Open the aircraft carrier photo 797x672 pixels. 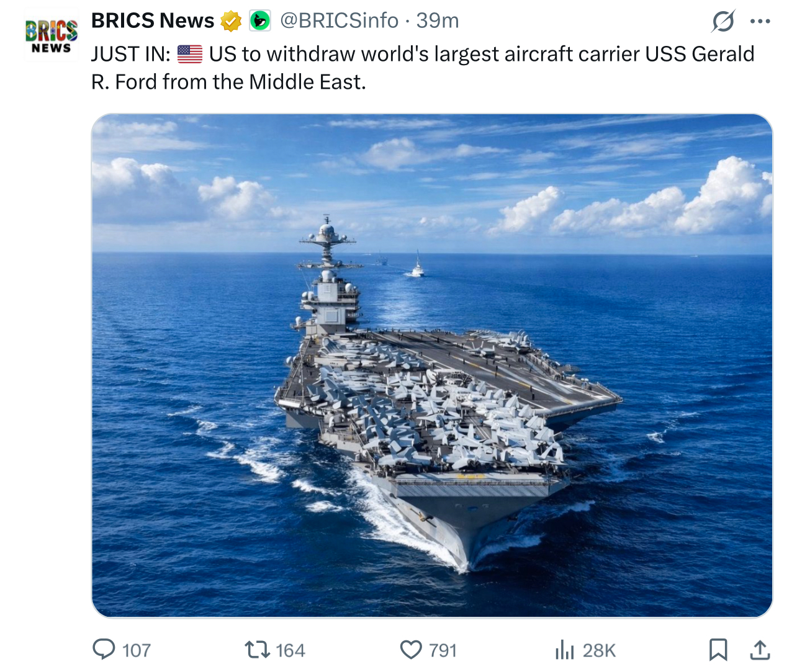pyautogui.click(x=432, y=365)
